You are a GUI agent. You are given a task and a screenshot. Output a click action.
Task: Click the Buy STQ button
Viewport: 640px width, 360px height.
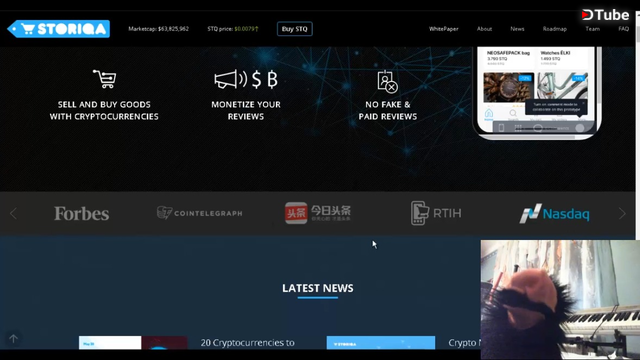coord(295,29)
